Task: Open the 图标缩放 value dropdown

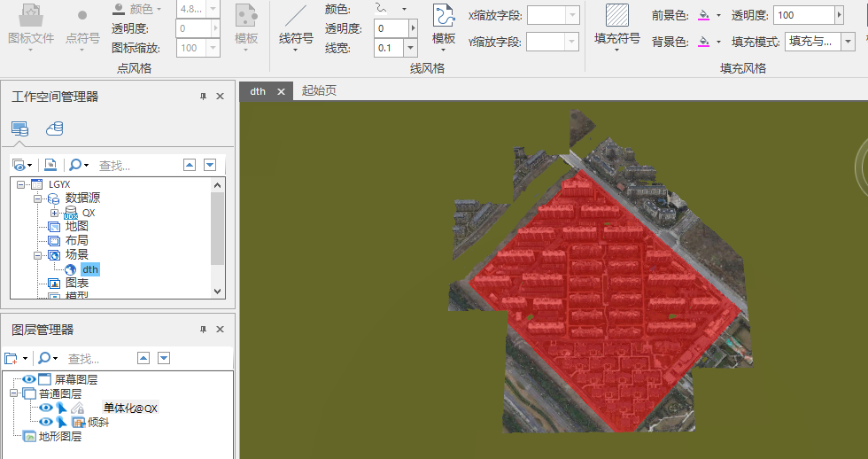Action: (213, 48)
